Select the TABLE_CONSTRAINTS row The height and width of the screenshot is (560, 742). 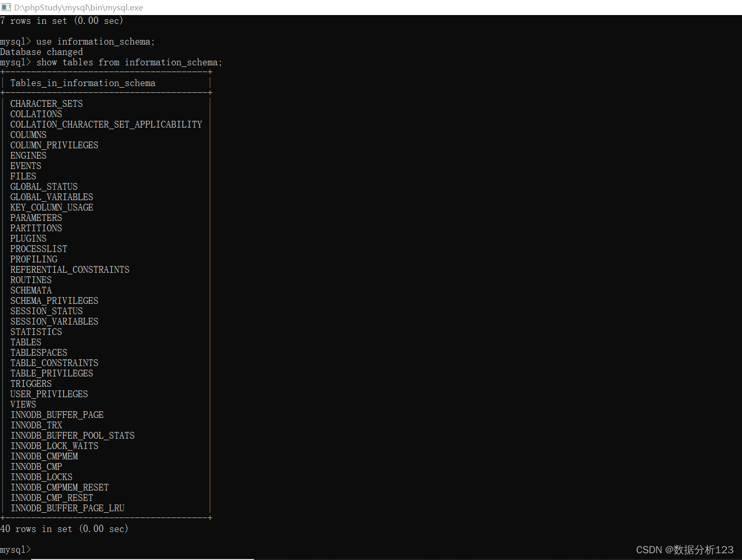(54, 363)
